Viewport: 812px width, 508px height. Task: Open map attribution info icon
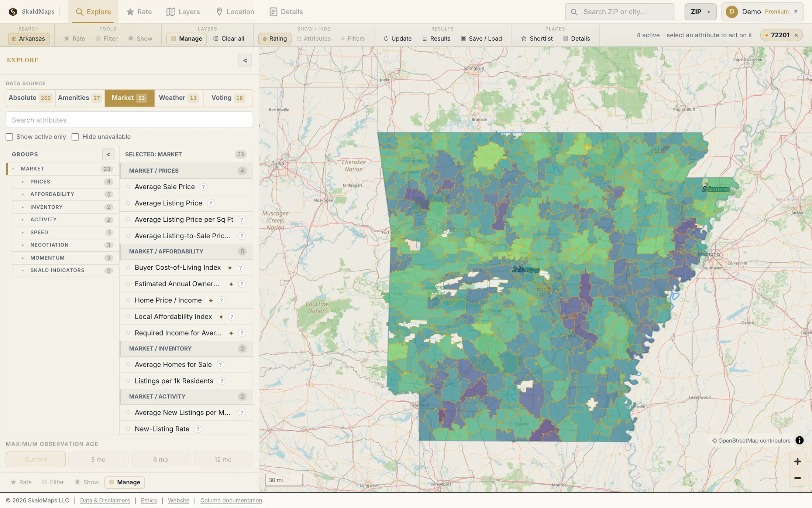point(799,440)
